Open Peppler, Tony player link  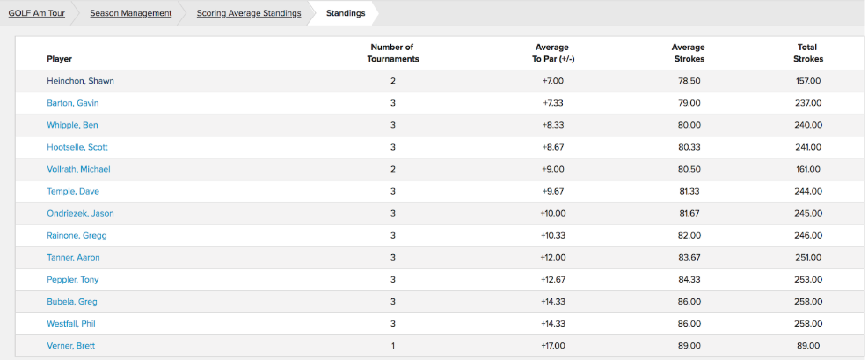[x=72, y=280]
